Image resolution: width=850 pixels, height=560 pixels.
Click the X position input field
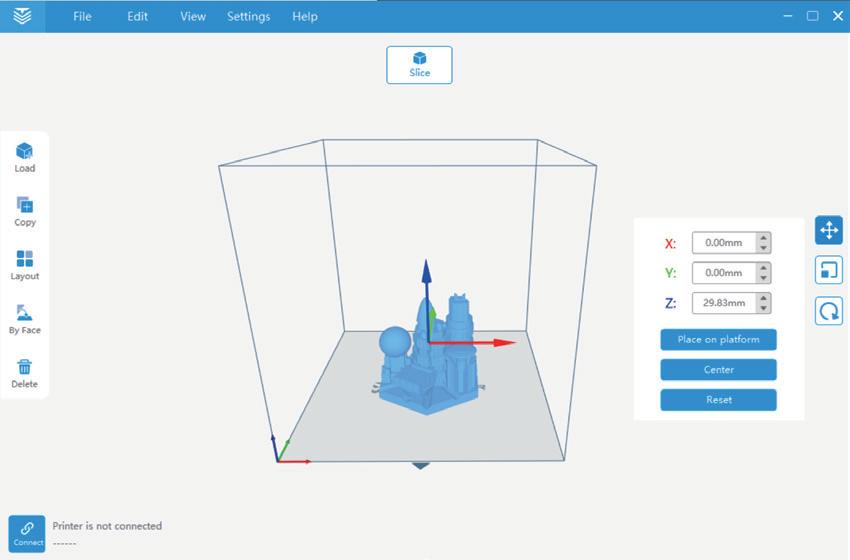(x=724, y=243)
